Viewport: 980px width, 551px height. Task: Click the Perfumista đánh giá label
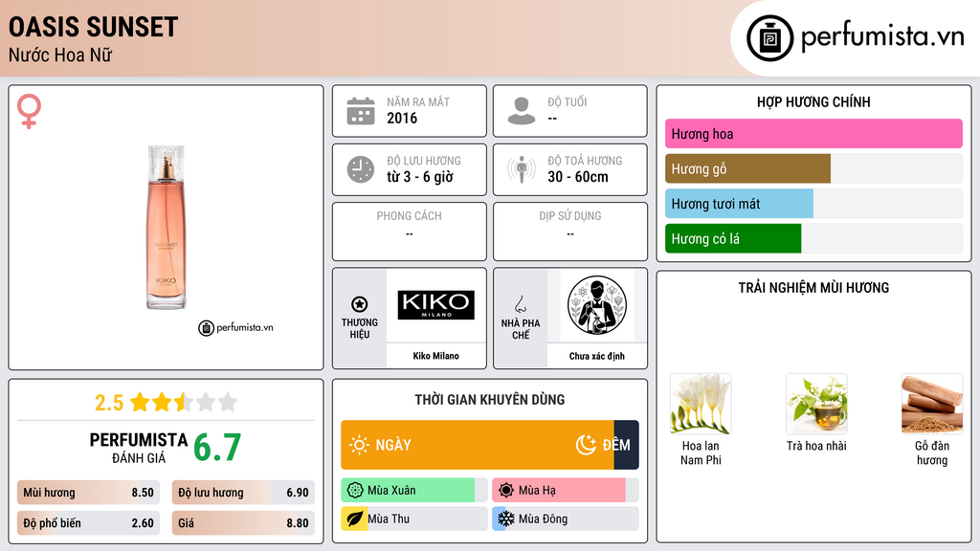139,448
